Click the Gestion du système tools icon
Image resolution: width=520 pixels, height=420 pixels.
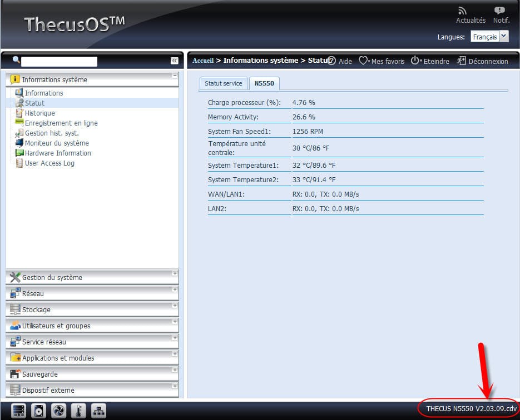(15, 277)
